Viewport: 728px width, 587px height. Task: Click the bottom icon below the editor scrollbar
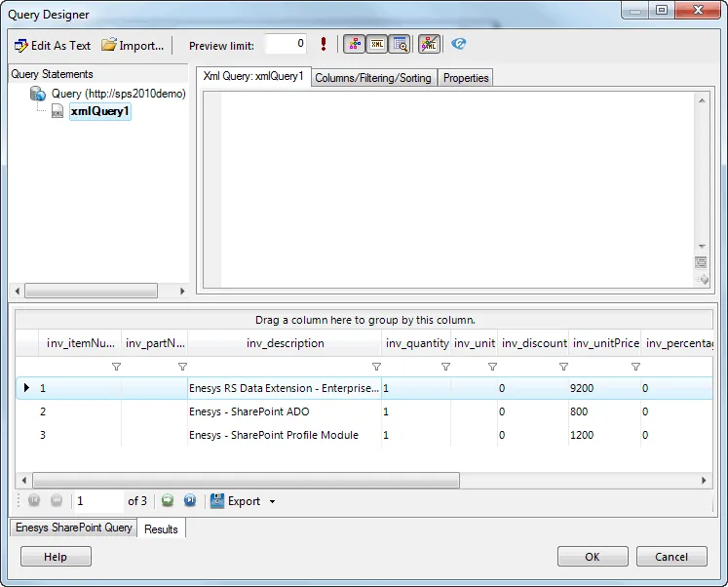[x=702, y=280]
